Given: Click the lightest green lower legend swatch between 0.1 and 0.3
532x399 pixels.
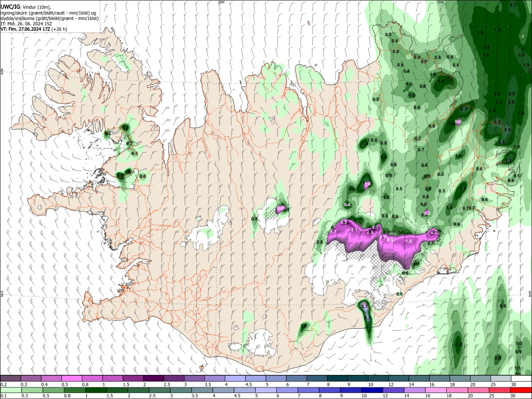Looking at the screenshot, I should (11, 390).
